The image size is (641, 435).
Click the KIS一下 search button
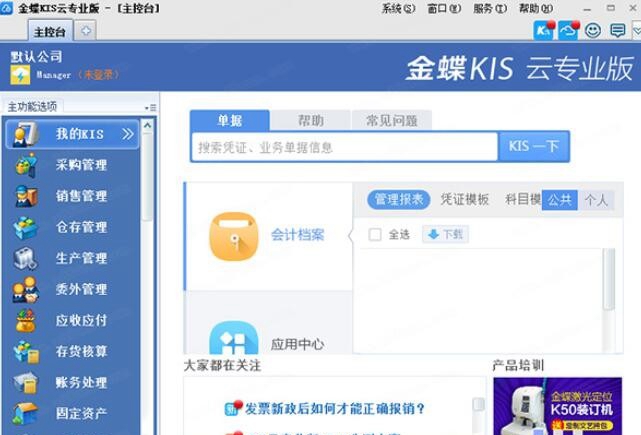click(534, 146)
